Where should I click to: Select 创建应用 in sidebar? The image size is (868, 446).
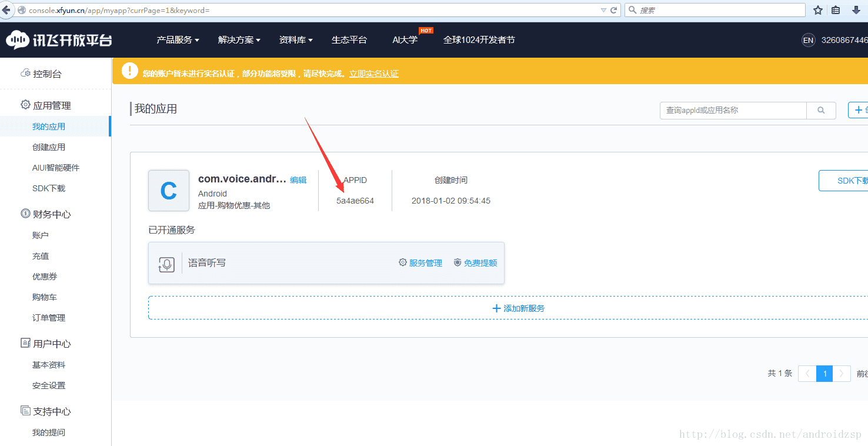[49, 147]
